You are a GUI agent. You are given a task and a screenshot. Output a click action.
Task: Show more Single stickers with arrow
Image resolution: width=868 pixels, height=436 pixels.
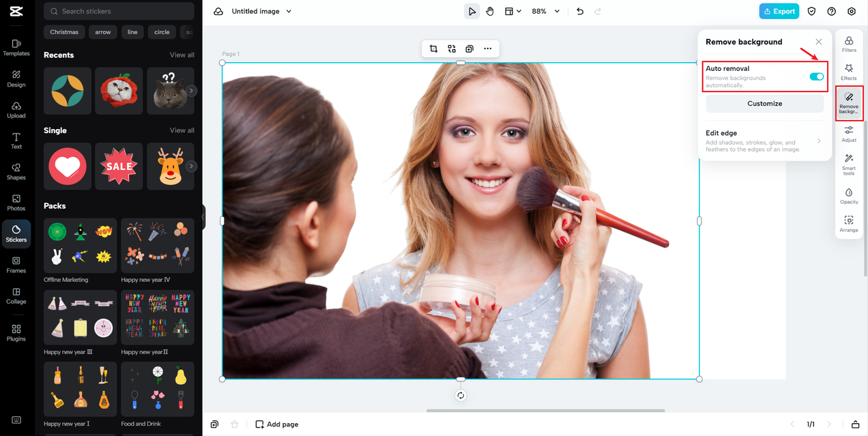(192, 166)
